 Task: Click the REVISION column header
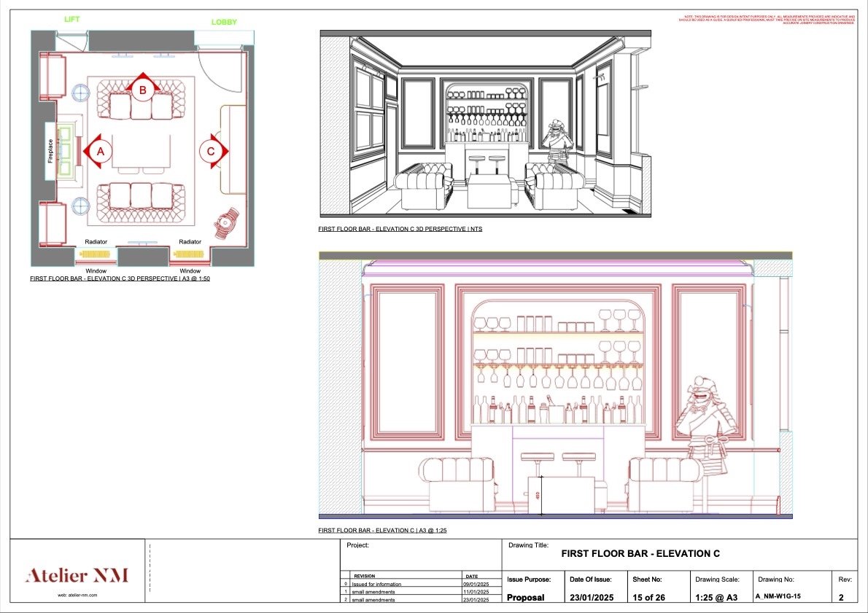click(x=364, y=576)
